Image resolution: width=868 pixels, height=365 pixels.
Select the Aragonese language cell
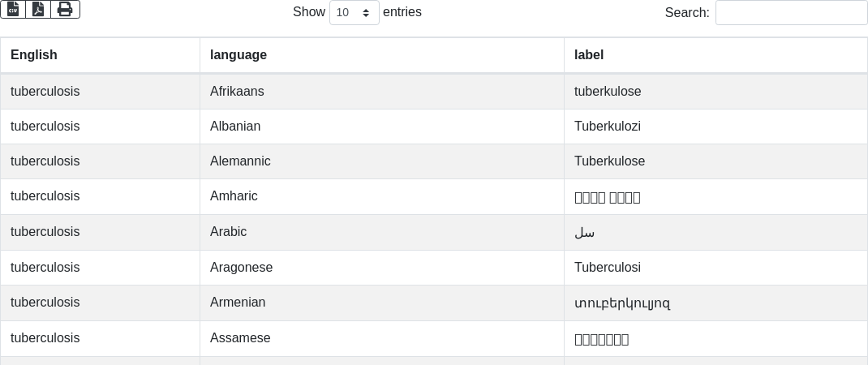(x=241, y=268)
